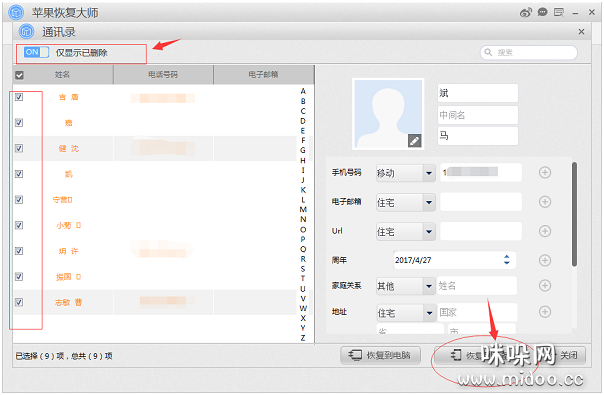Click the 电子邮箱 column header
Image resolution: width=604 pixels, height=395 pixels.
coord(263,74)
